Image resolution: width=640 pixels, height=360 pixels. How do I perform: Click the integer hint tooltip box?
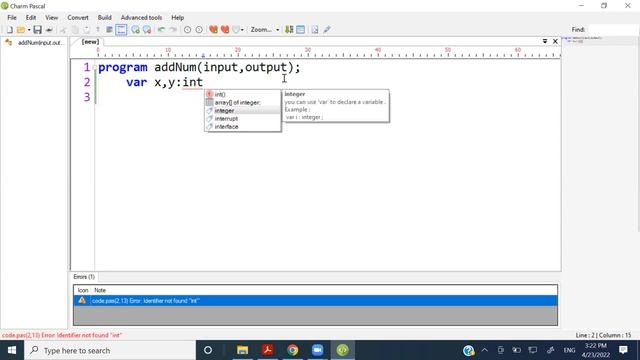tap(336, 106)
